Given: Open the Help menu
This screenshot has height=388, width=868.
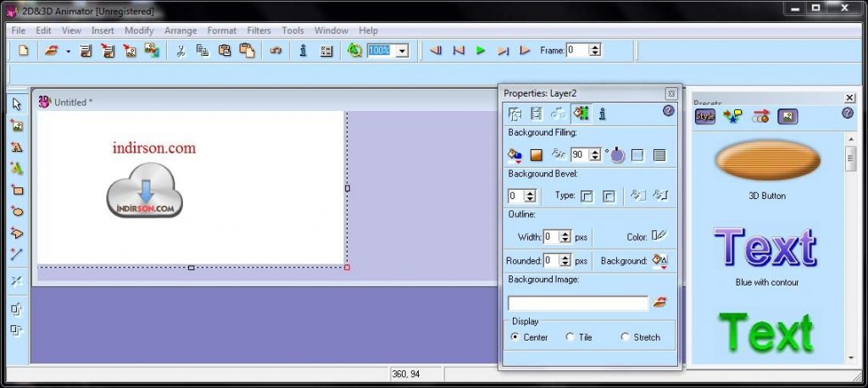Looking at the screenshot, I should coord(368,30).
